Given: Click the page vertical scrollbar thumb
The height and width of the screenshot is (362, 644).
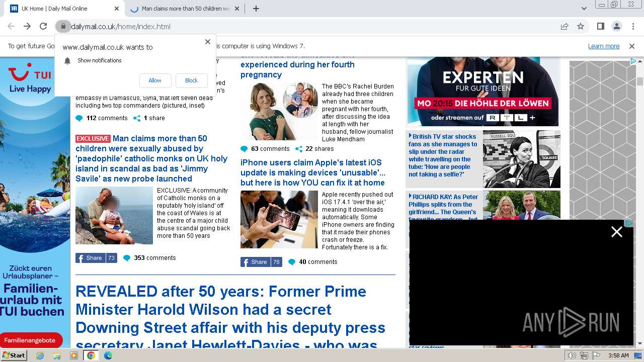Looking at the screenshot, I should 640,81.
